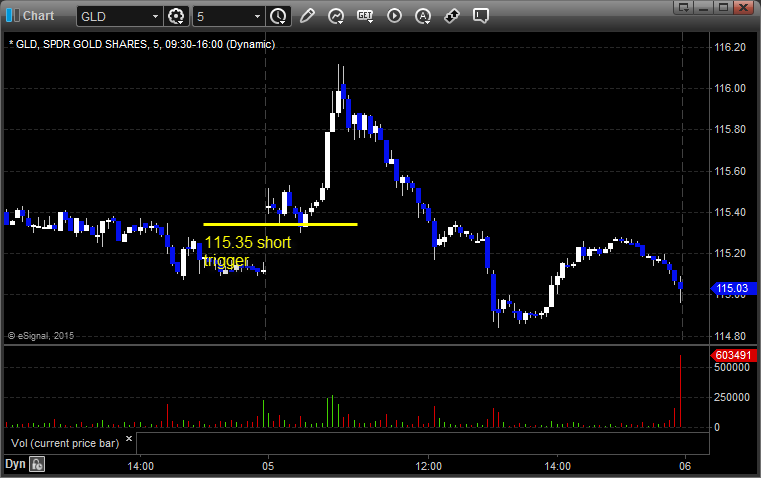
Task: Click the link-arrows icon in toolbar
Action: coord(452,16)
